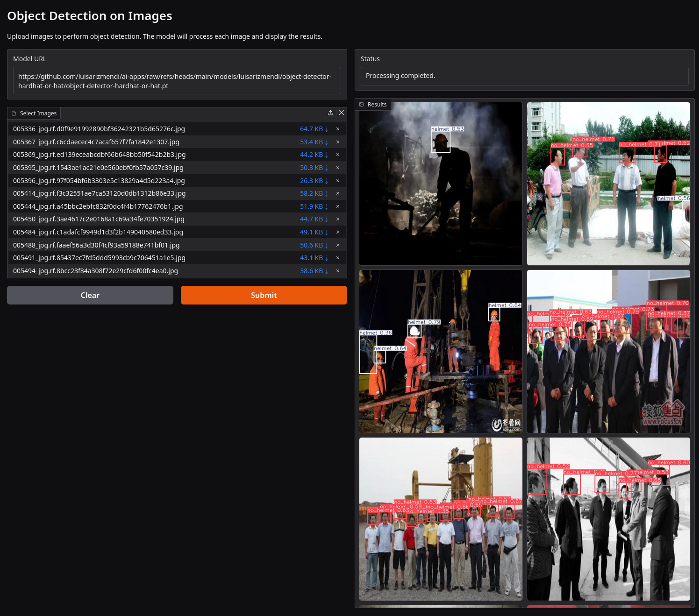Download the 26.3 KB file link

(x=314, y=181)
